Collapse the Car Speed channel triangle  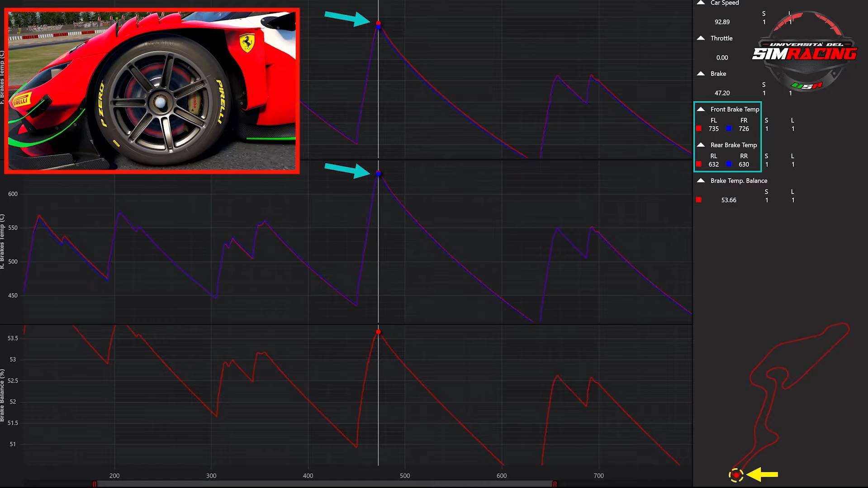click(x=701, y=3)
